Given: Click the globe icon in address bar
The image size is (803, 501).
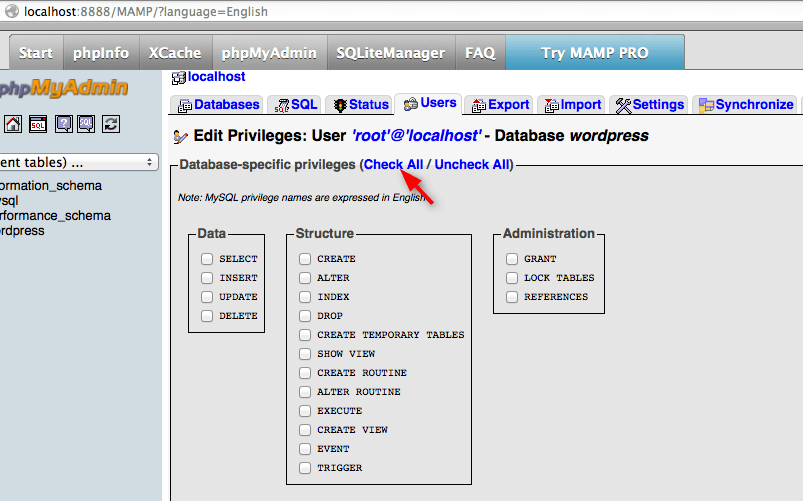Looking at the screenshot, I should point(12,11).
